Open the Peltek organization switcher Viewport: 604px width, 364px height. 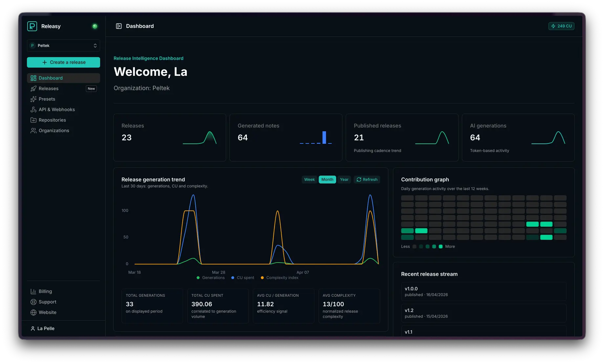coord(63,46)
